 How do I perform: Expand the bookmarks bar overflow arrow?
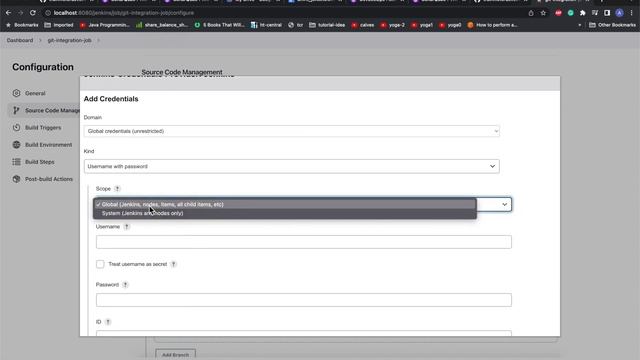[x=580, y=25]
